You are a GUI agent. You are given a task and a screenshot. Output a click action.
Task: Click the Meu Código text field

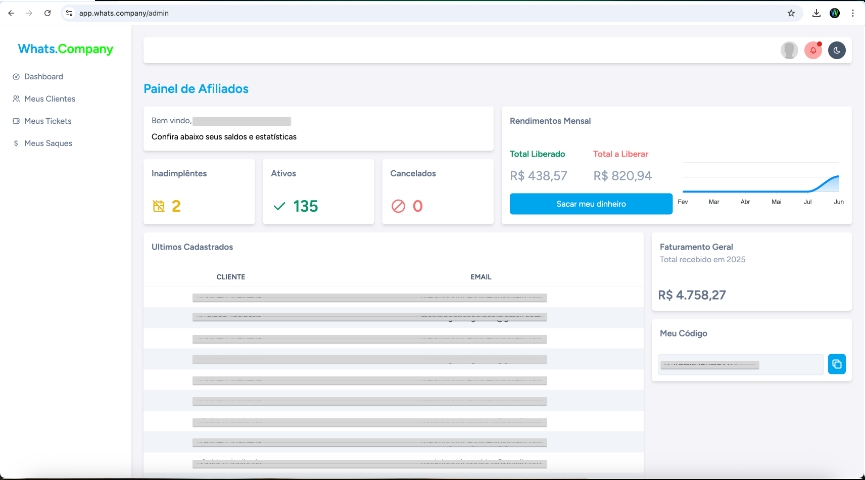pyautogui.click(x=740, y=365)
